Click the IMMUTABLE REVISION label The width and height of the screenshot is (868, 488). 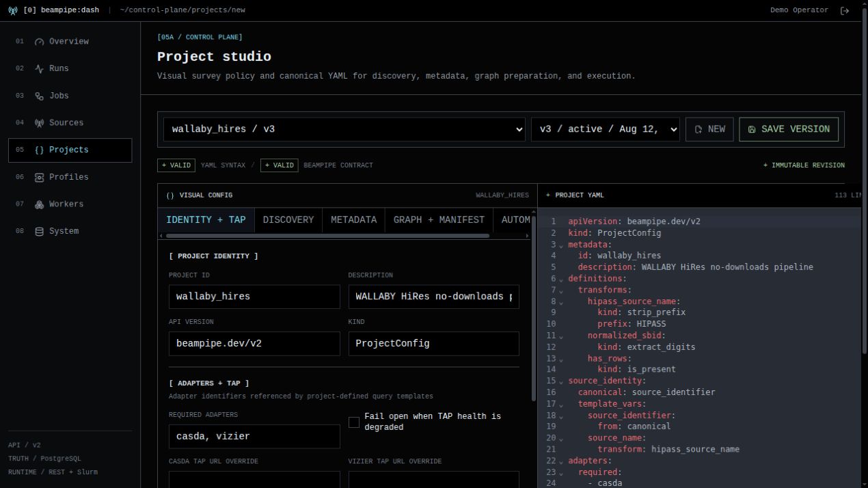pyautogui.click(x=804, y=165)
